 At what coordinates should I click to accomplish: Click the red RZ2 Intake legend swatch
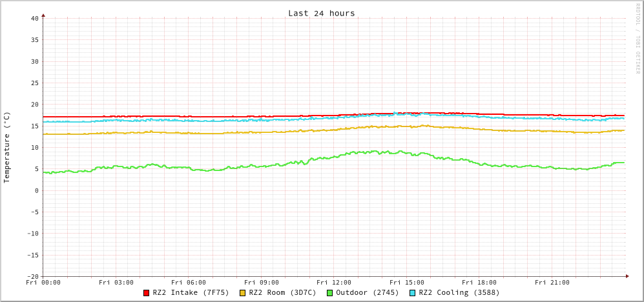147,293
